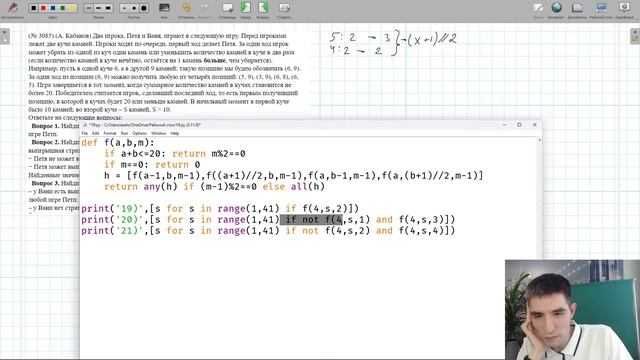Select the smallest eraser size

tap(124, 8)
